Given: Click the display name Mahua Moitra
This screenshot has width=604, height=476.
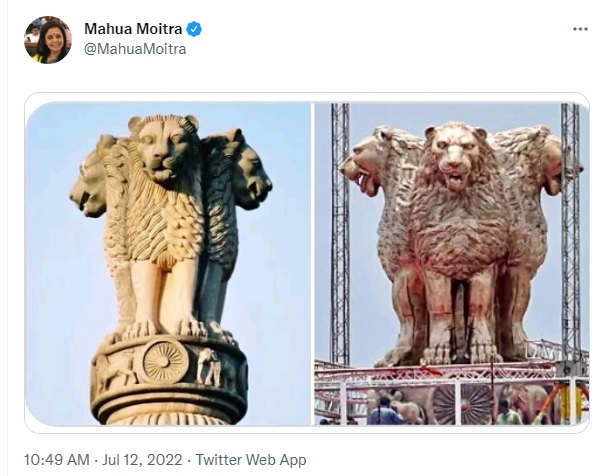Looking at the screenshot, I should click(x=133, y=29).
